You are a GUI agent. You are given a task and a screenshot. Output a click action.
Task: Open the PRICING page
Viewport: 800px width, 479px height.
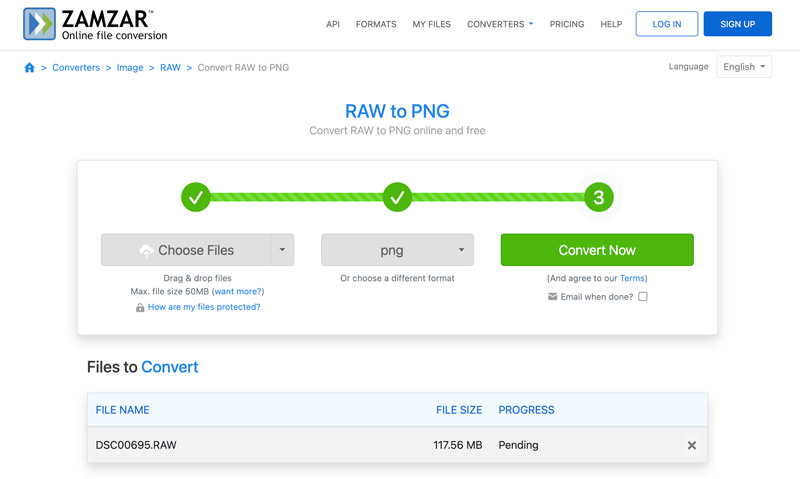tap(567, 24)
